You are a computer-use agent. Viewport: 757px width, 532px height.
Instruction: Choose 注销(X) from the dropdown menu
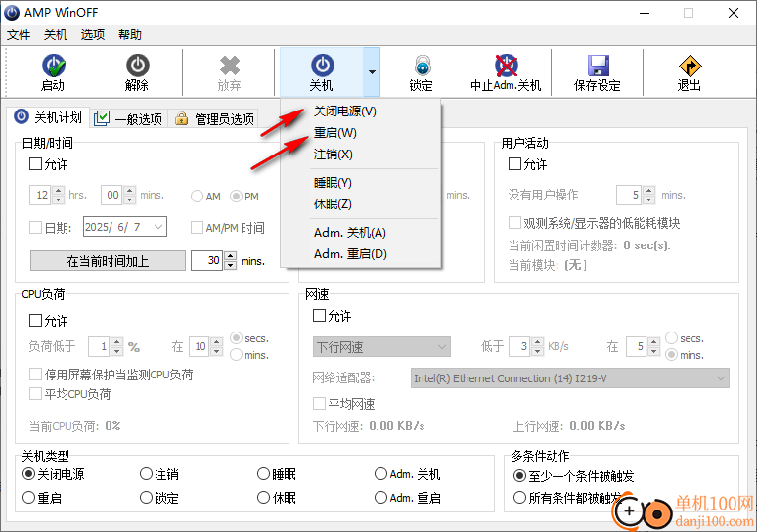pyautogui.click(x=361, y=155)
